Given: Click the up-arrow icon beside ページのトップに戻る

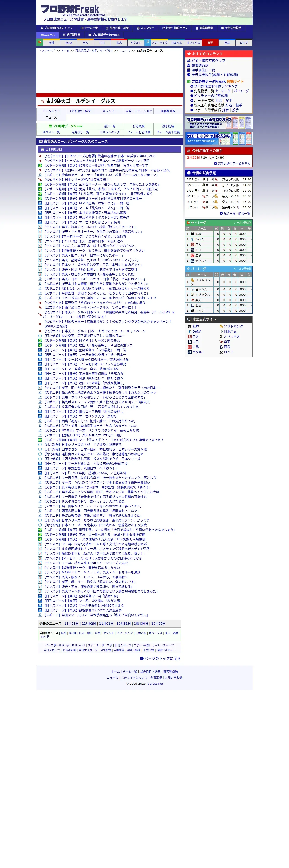Looking at the screenshot, I should (142, 658).
